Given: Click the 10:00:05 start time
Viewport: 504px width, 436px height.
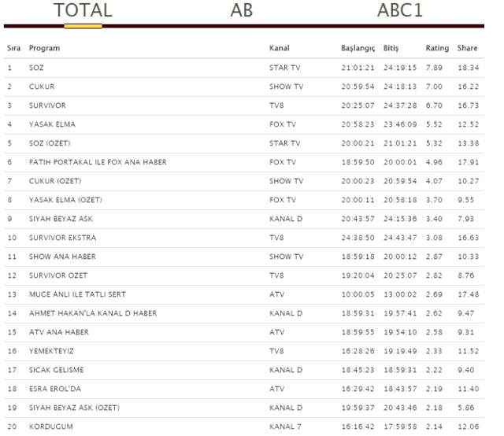Looking at the screenshot, I should point(358,294).
